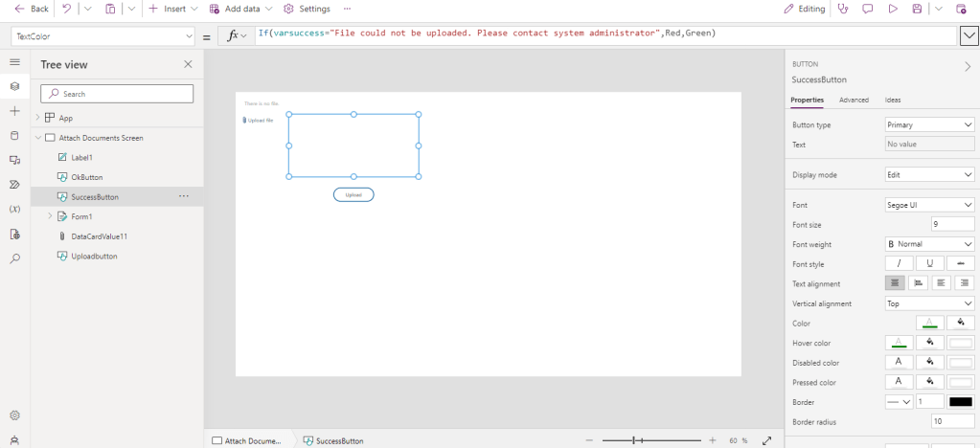The width and height of the screenshot is (980, 448).
Task: Select center text alignment
Action: point(918,283)
